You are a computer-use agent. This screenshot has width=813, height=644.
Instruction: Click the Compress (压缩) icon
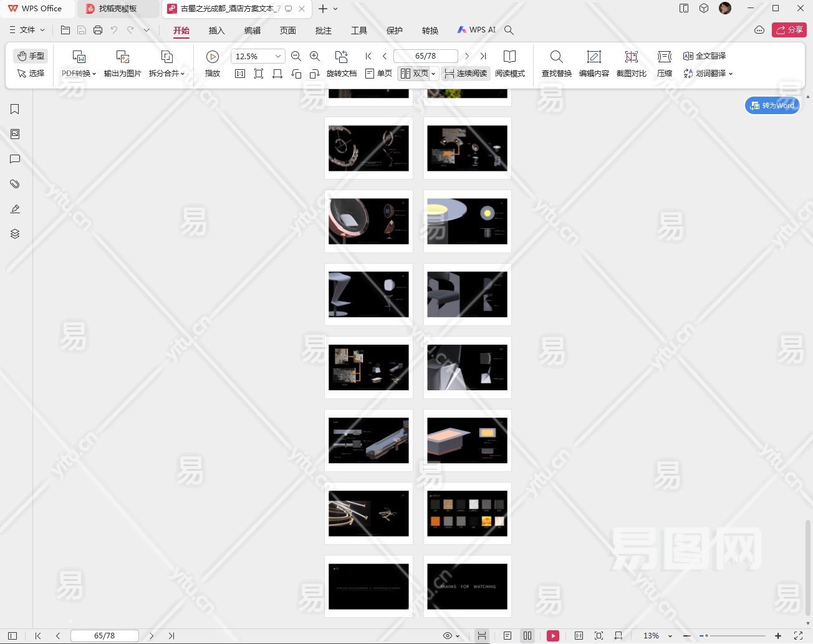664,57
